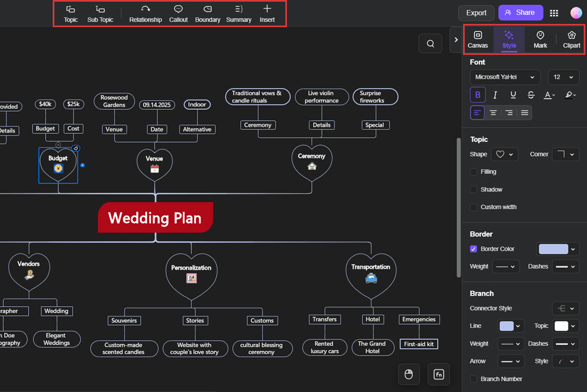Toggle the Shadow checkbox

(x=473, y=189)
